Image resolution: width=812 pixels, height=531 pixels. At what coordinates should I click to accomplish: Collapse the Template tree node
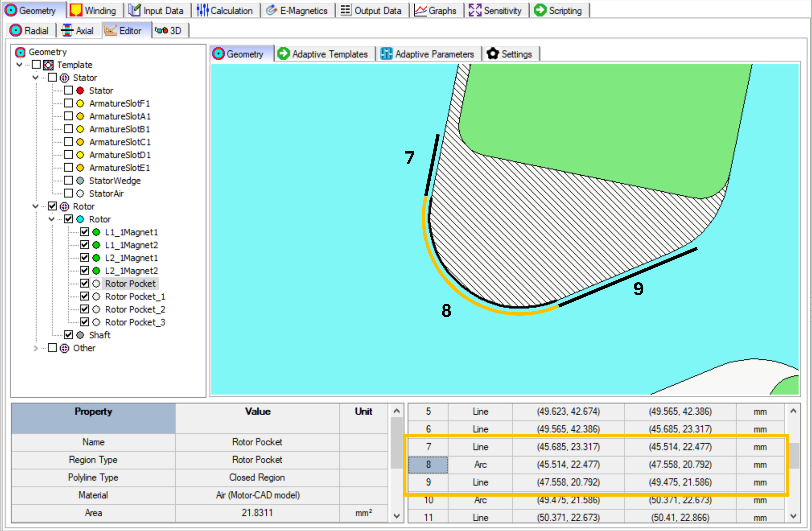point(20,65)
